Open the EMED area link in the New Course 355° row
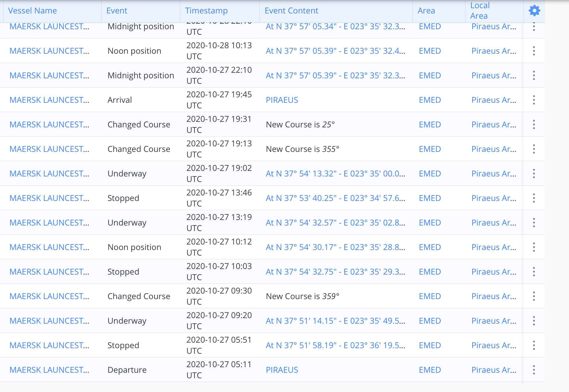 (x=430, y=149)
